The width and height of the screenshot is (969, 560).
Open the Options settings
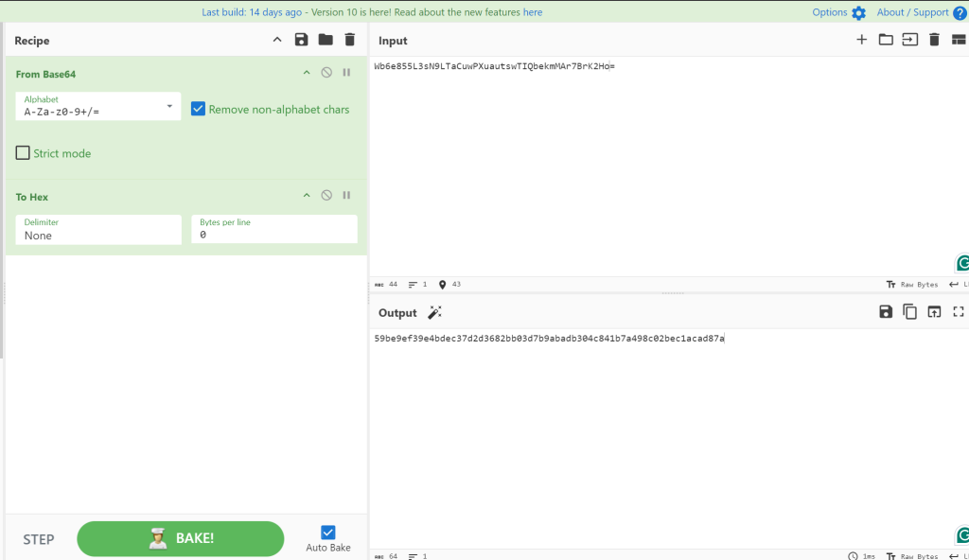click(829, 12)
